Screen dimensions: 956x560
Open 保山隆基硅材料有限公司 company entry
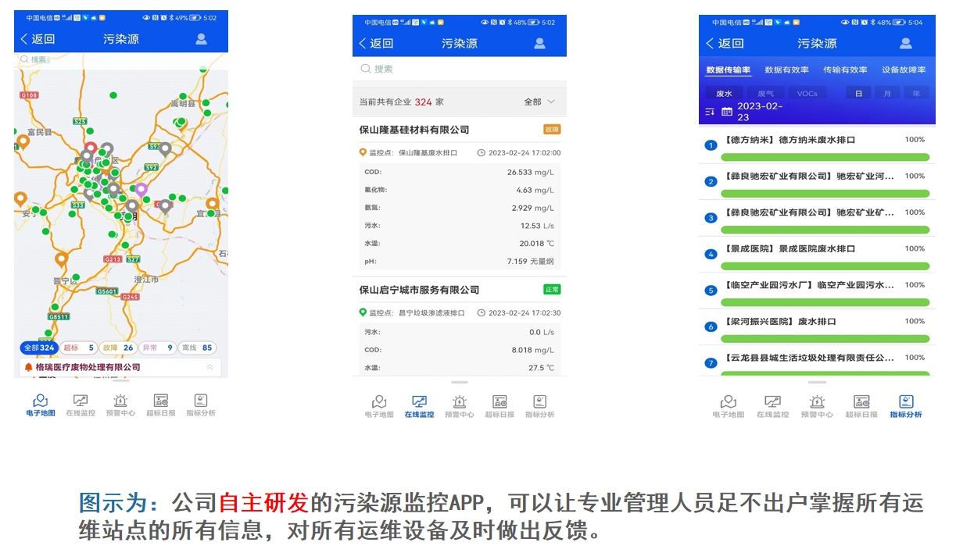tap(414, 130)
